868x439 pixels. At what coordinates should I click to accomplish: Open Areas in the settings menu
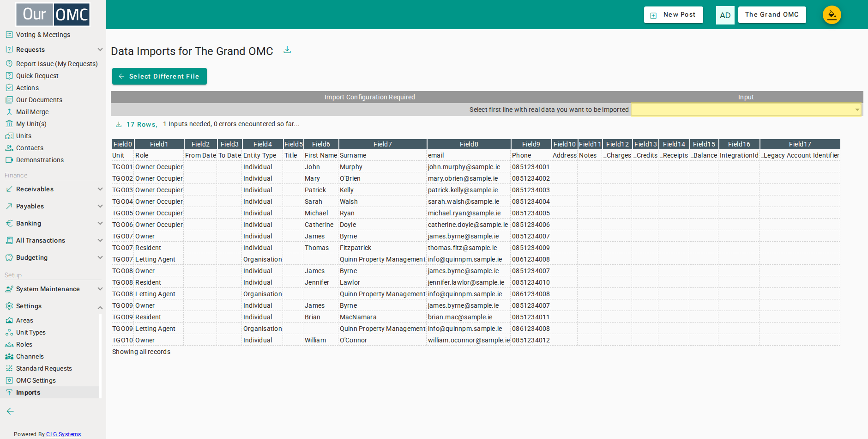(24, 320)
